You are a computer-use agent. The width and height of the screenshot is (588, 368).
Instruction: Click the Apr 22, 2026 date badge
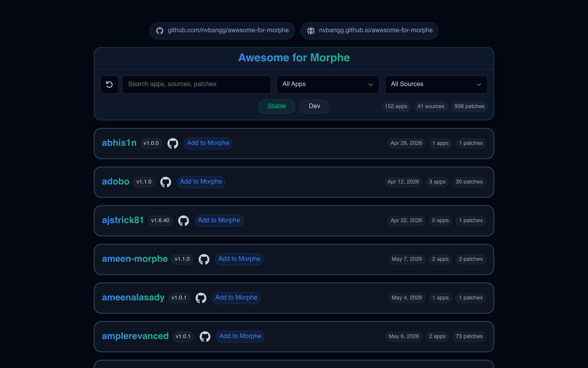pyautogui.click(x=406, y=221)
